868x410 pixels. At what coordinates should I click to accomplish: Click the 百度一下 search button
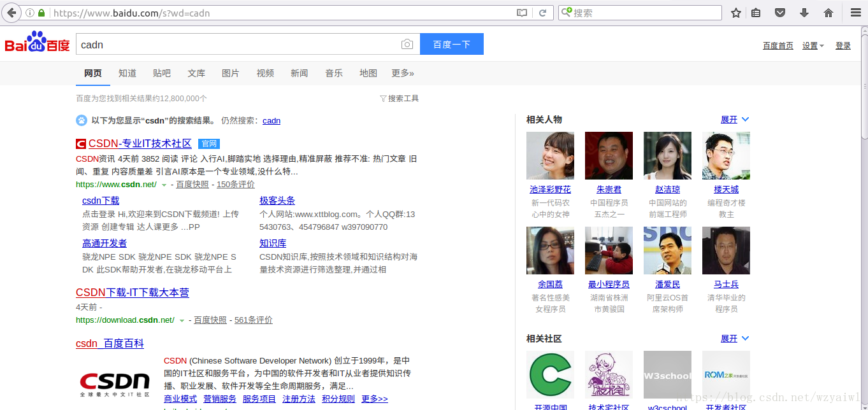pos(452,44)
